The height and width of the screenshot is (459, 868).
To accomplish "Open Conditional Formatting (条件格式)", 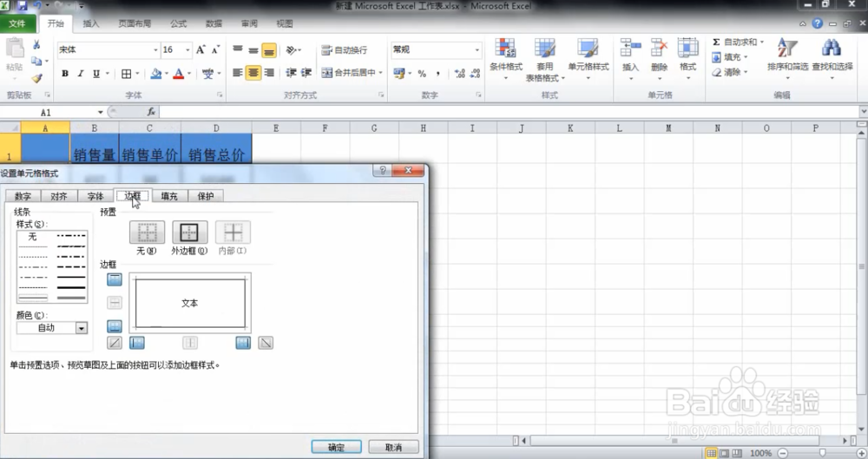I will pos(506,59).
